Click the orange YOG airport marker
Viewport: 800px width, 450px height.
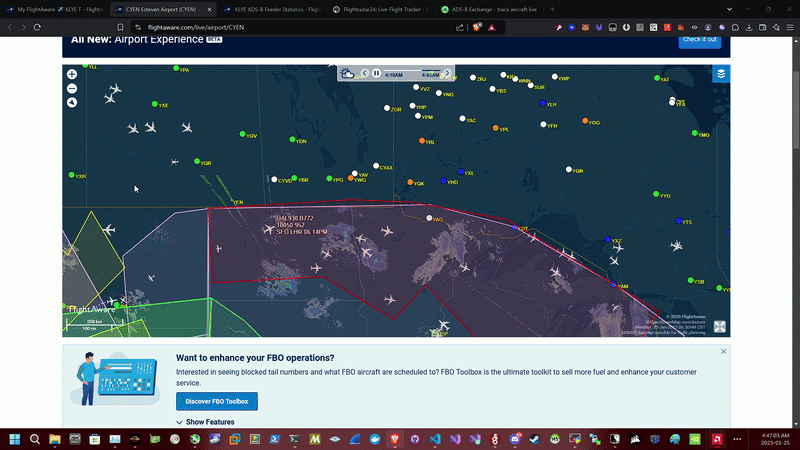(585, 121)
